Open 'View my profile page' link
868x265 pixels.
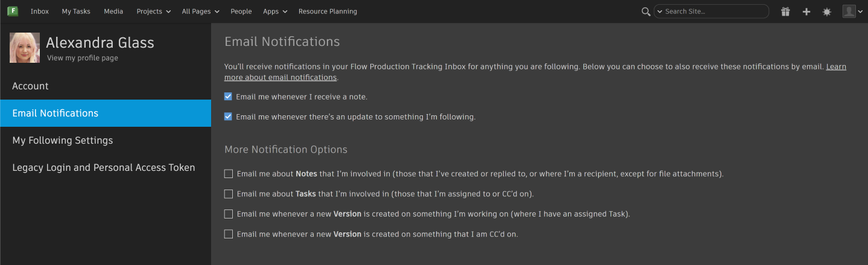click(x=83, y=58)
